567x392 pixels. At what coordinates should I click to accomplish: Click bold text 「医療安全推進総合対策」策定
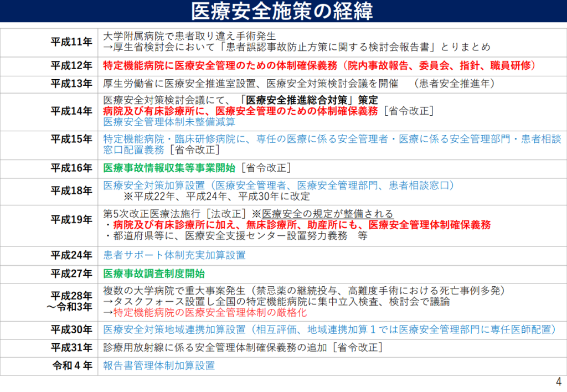pos(310,100)
